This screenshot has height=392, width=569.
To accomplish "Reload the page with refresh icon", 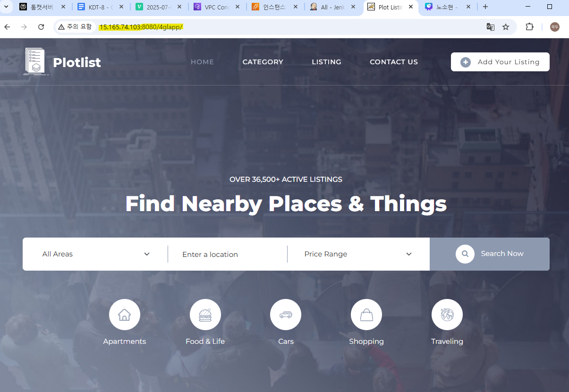I will point(41,27).
